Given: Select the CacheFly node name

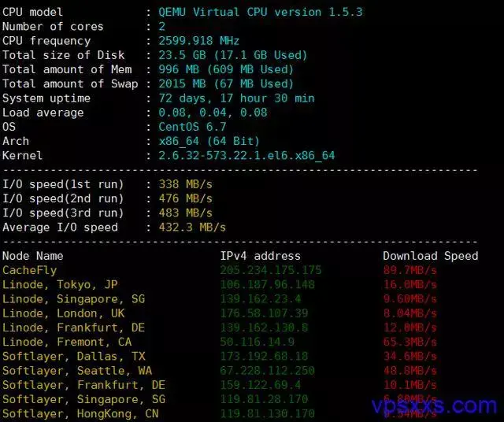Looking at the screenshot, I should (x=30, y=270).
